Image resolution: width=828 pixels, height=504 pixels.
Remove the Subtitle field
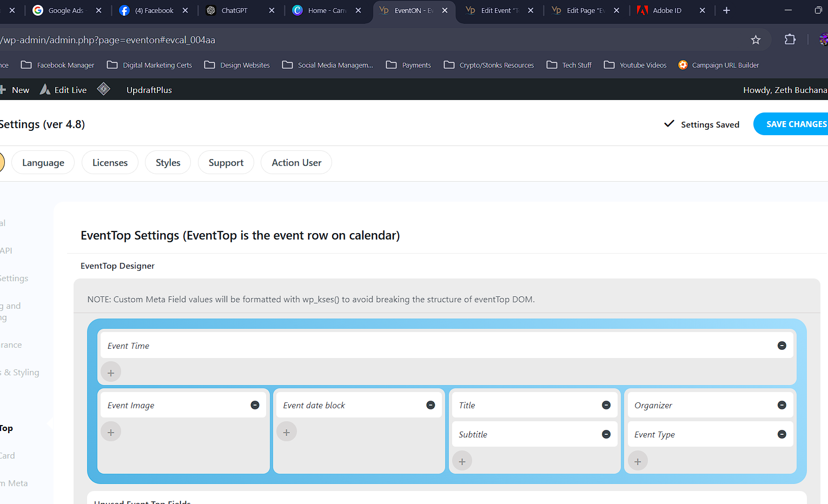pyautogui.click(x=606, y=434)
